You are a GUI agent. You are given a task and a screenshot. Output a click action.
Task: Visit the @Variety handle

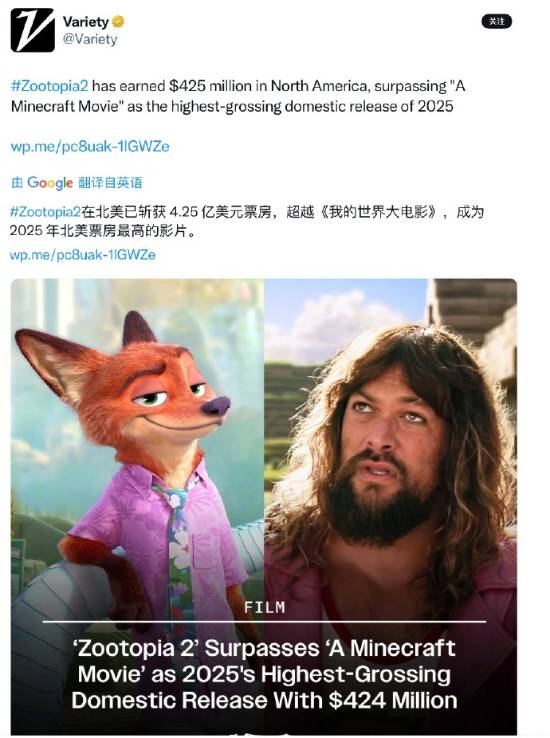(x=90, y=39)
